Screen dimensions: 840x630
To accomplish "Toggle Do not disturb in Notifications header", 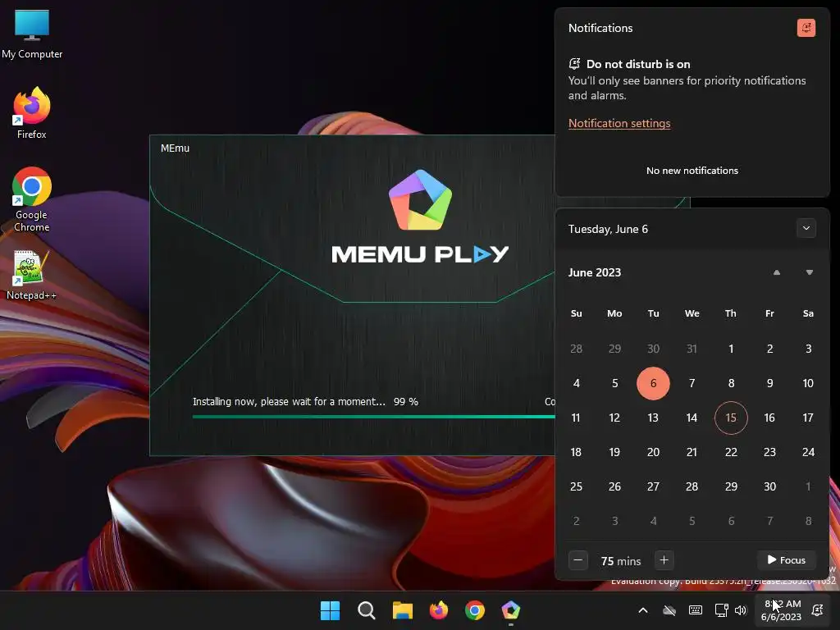I will (x=806, y=28).
